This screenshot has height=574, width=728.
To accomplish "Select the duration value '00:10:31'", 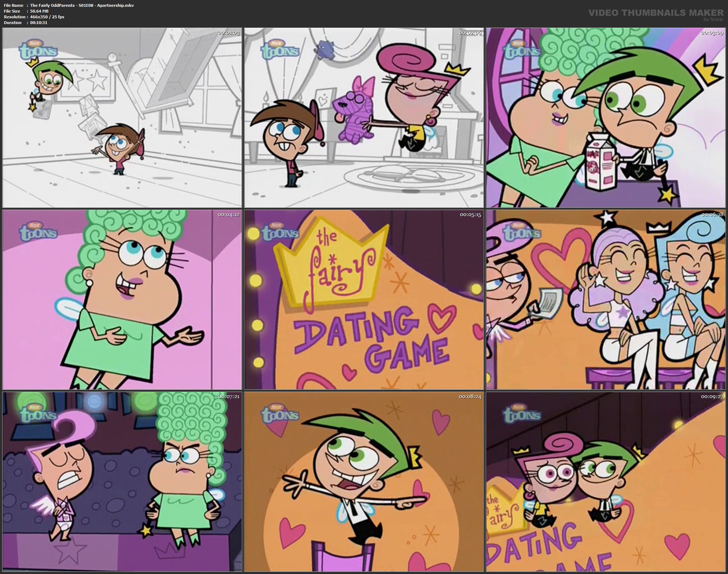I will [x=38, y=23].
